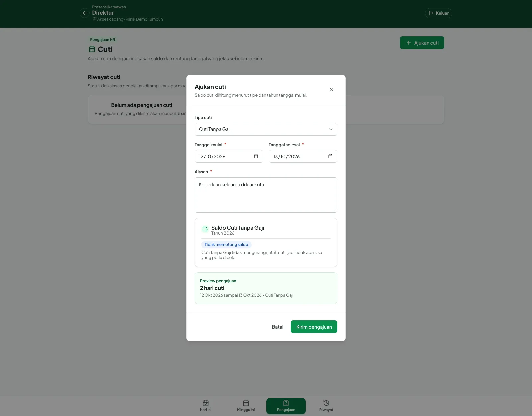
Task: Click the wallet icon beside Saldo Cuti Tanpa Gaji
Action: [205, 229]
